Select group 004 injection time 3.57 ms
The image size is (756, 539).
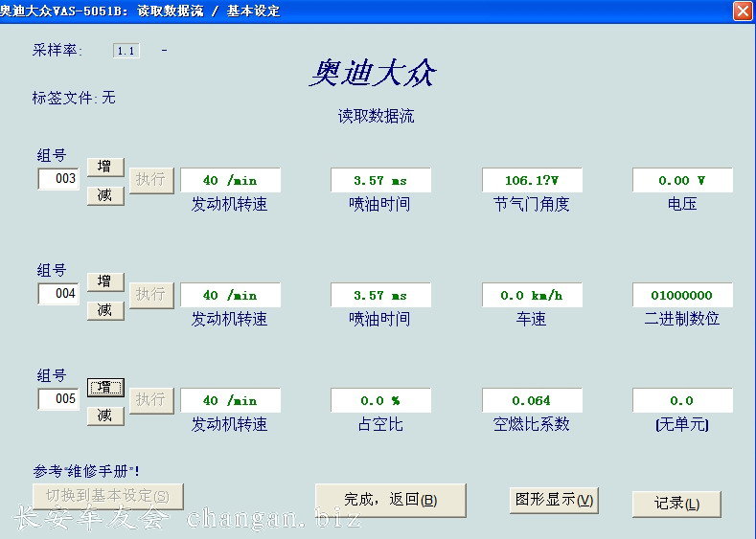tap(381, 295)
